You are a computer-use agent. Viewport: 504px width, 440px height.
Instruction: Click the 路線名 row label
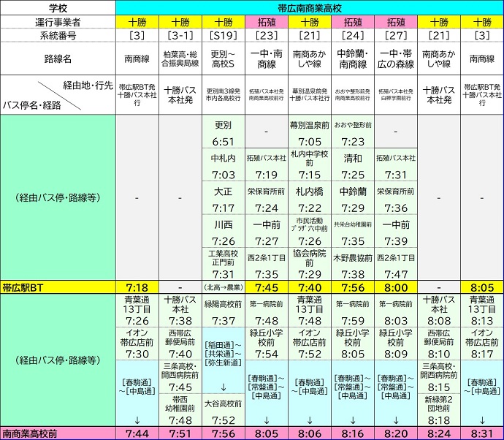tap(58, 58)
